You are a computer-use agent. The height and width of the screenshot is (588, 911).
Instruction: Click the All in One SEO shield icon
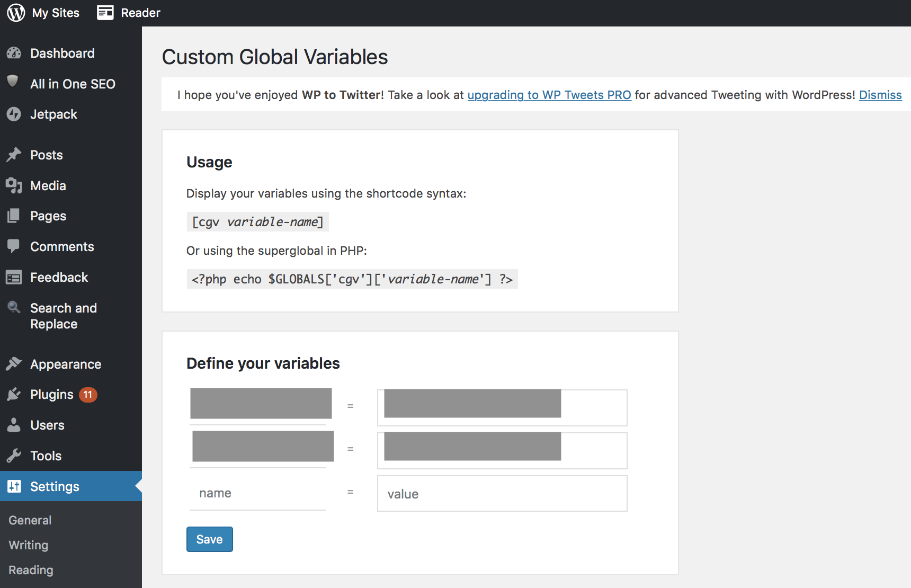[13, 82]
